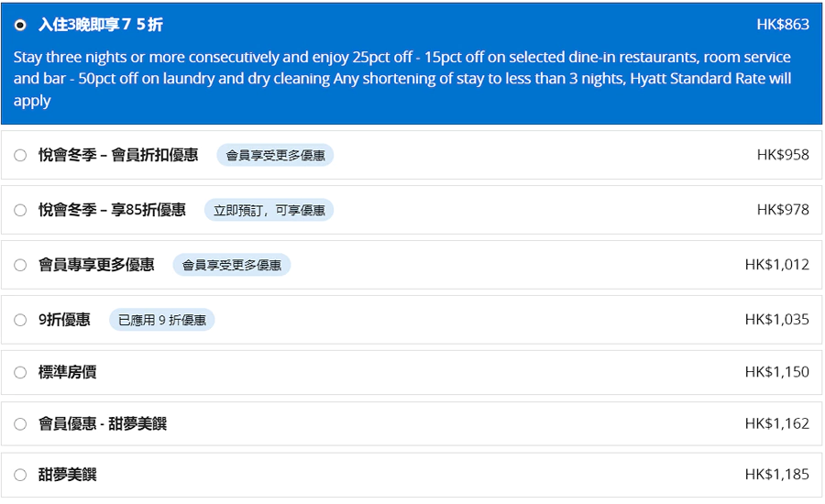
Task: Select the 會員優惠 - 甜夢美饌 radio button
Action: pos(20,424)
